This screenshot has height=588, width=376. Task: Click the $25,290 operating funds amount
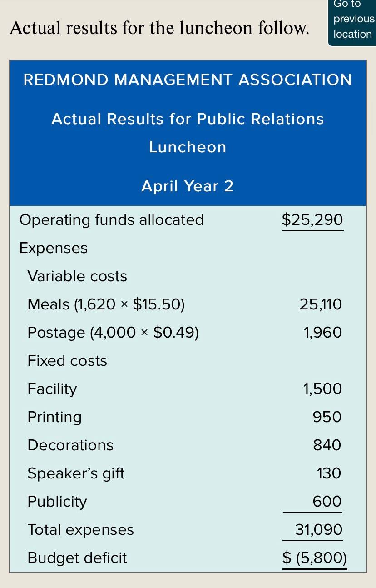pos(312,220)
